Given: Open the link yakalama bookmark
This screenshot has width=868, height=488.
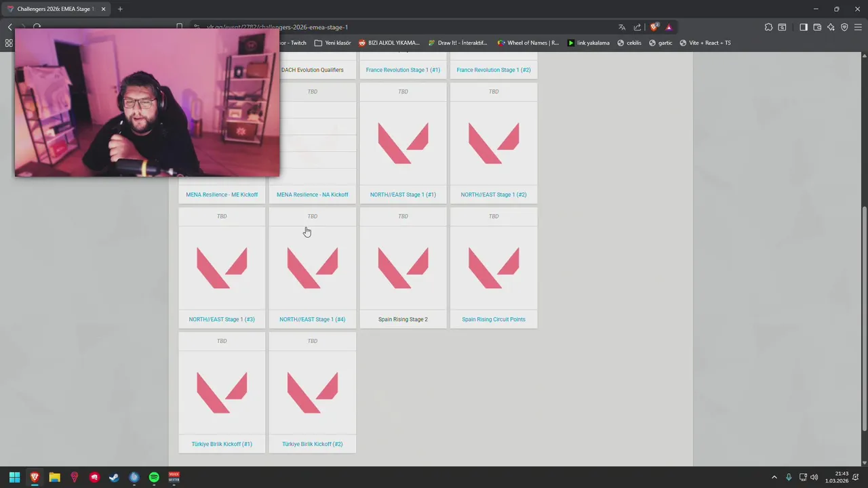Looking at the screenshot, I should point(588,43).
